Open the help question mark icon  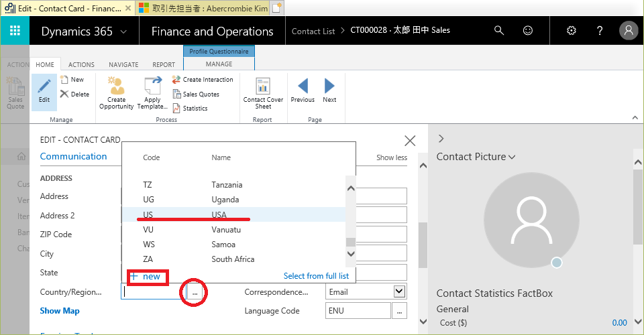click(600, 30)
